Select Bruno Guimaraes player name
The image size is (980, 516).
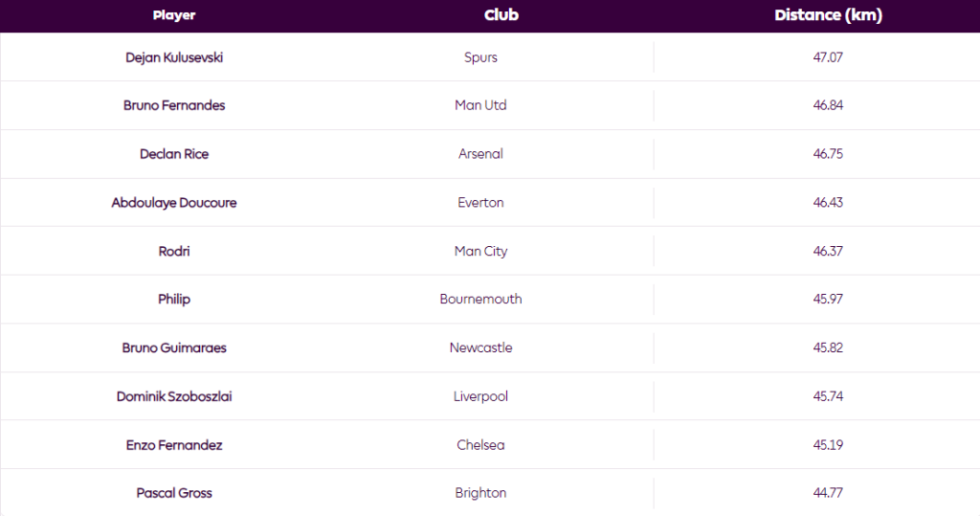pyautogui.click(x=174, y=348)
